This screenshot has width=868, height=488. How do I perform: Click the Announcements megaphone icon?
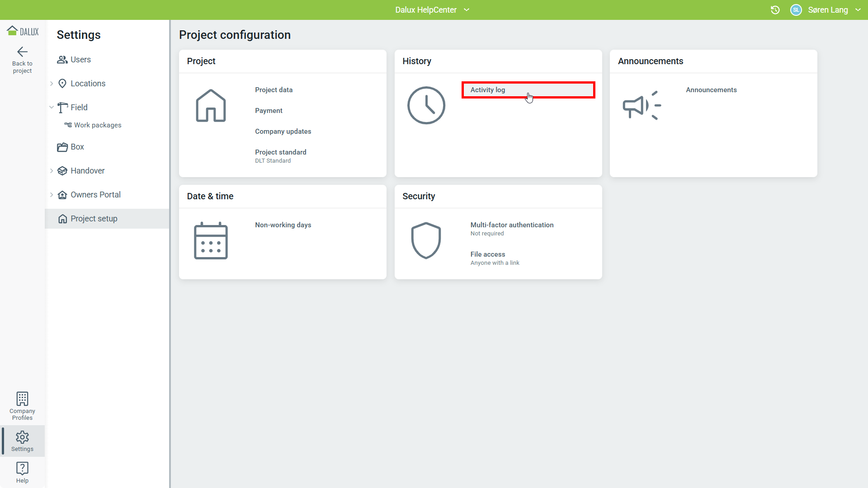point(642,106)
